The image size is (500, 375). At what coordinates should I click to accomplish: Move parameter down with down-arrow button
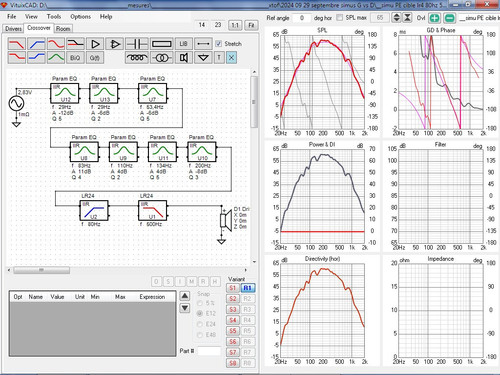[x=185, y=308]
